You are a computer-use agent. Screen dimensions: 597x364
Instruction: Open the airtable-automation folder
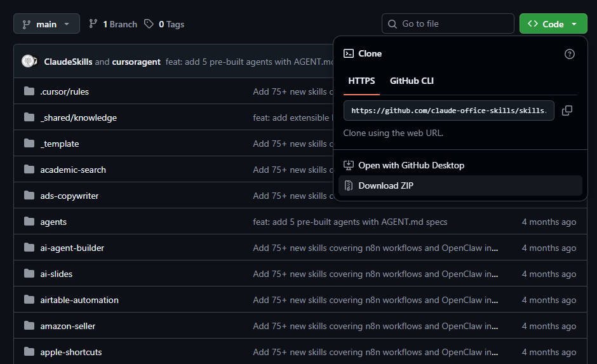coord(79,300)
